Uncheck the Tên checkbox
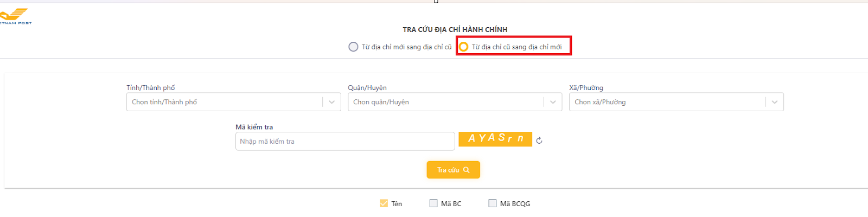Image resolution: width=868 pixels, height=217 pixels. click(x=384, y=203)
